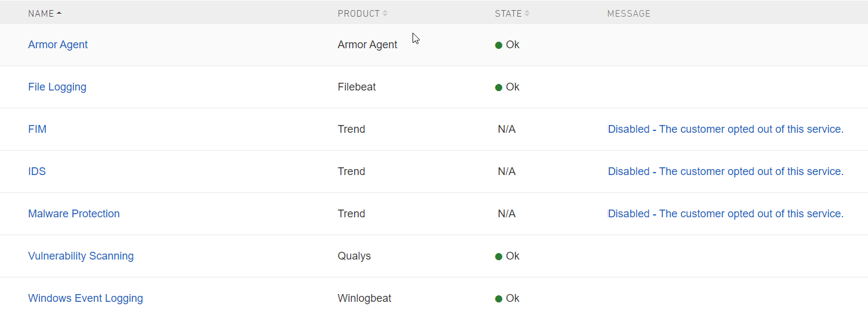Open the IDS service link

click(37, 171)
